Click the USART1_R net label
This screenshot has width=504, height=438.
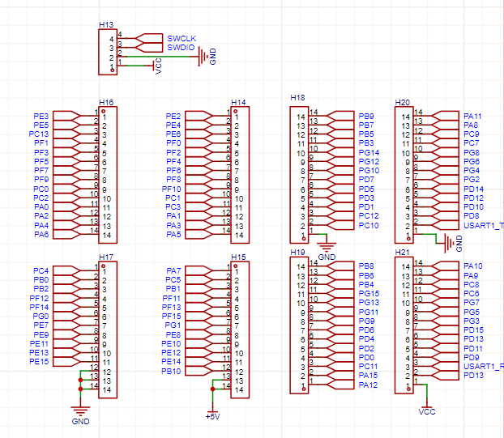(484, 367)
